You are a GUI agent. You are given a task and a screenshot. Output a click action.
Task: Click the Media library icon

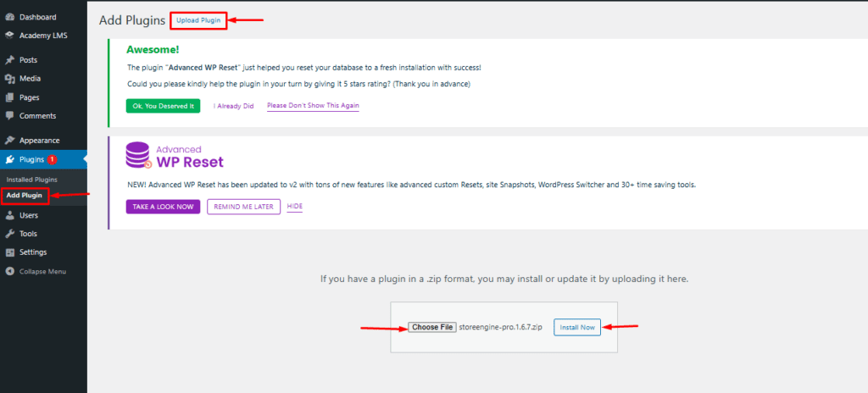[9, 79]
